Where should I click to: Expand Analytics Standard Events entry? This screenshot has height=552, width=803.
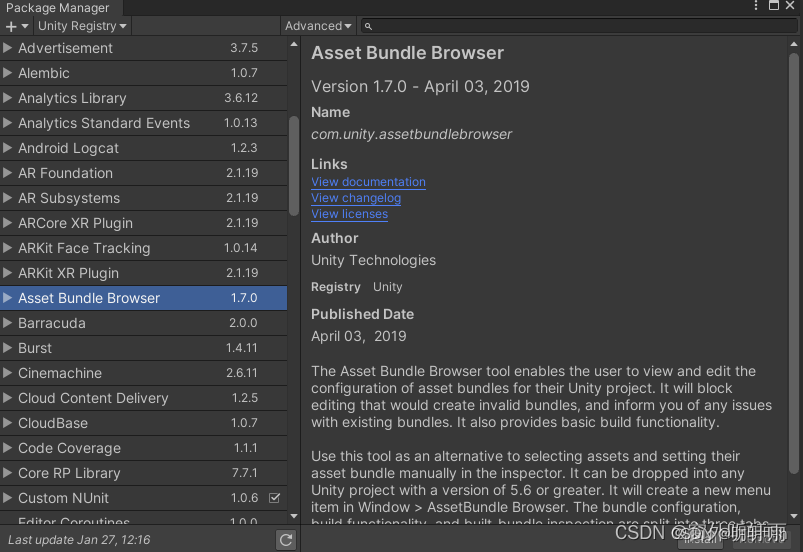coord(7,123)
